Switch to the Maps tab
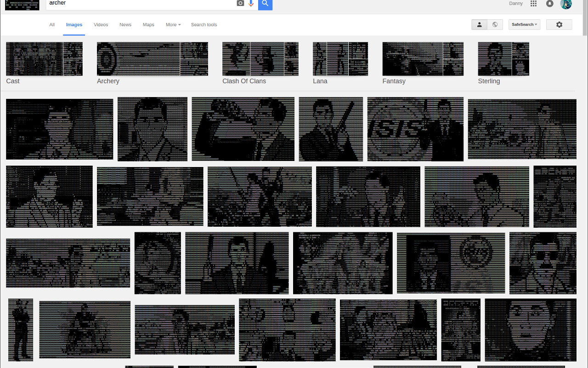The image size is (588, 368). pyautogui.click(x=148, y=25)
